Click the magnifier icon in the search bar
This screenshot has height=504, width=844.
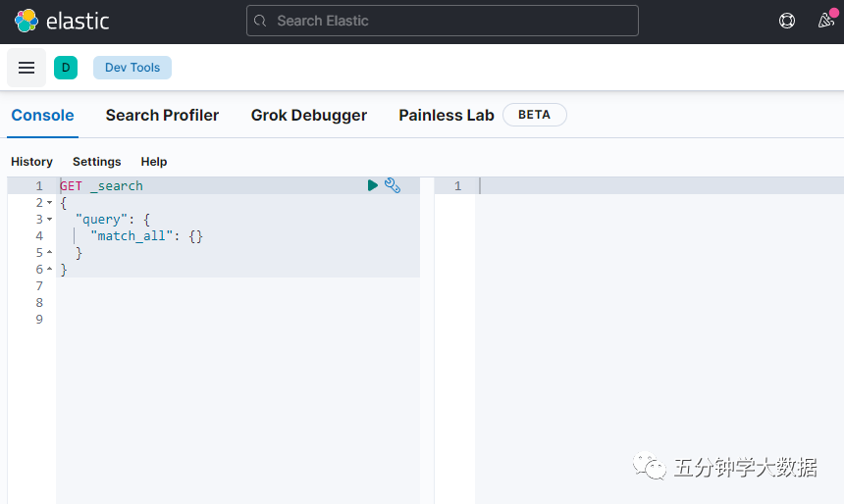click(x=260, y=21)
